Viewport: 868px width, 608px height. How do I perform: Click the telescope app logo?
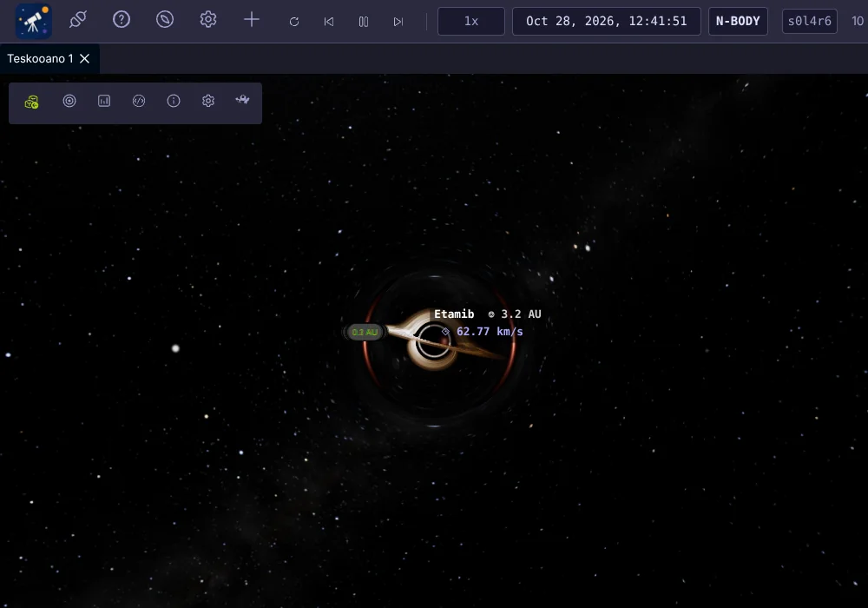pos(33,21)
